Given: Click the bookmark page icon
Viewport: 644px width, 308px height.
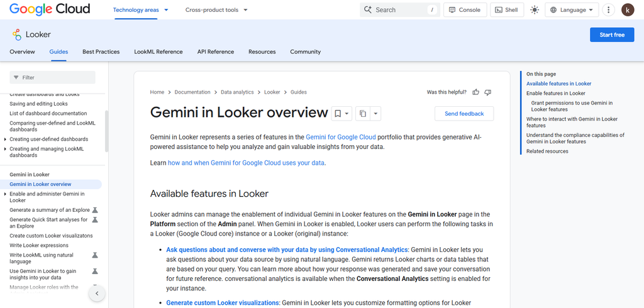Looking at the screenshot, I should pyautogui.click(x=338, y=114).
